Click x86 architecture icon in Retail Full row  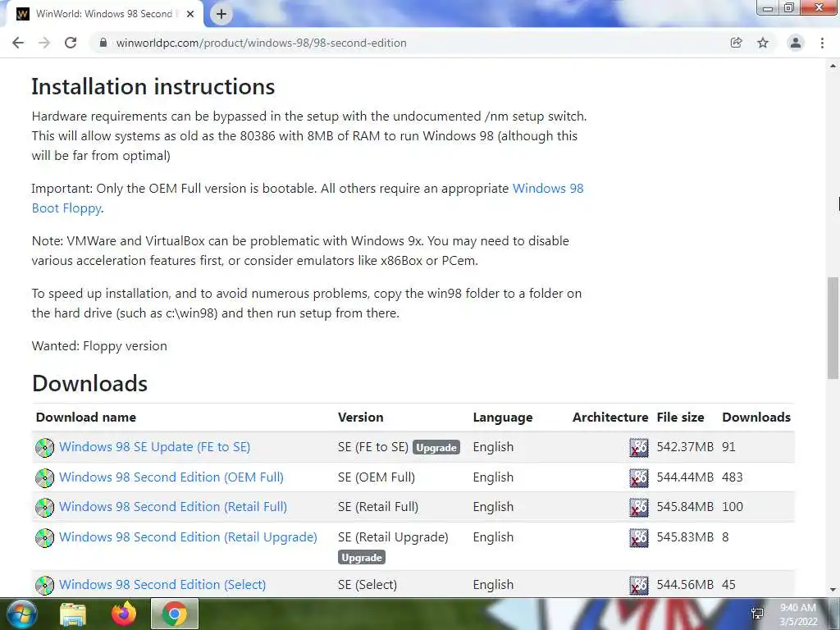638,507
